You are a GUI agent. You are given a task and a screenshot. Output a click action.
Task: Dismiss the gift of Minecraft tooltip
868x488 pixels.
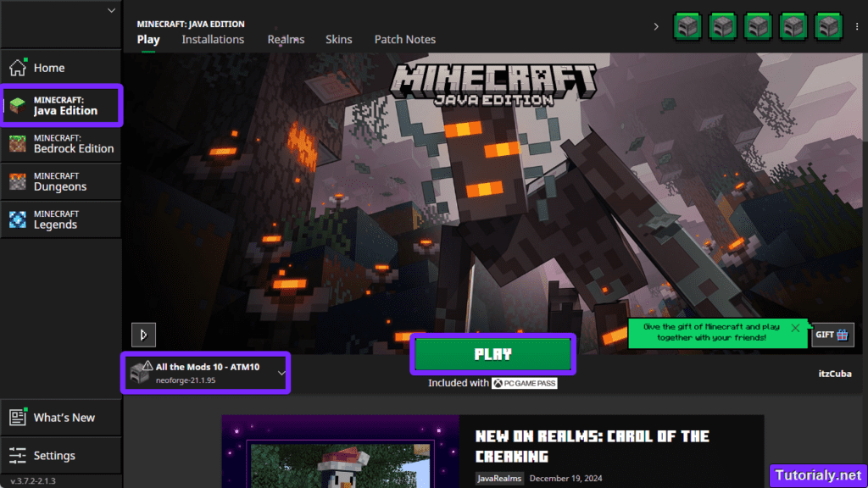795,328
